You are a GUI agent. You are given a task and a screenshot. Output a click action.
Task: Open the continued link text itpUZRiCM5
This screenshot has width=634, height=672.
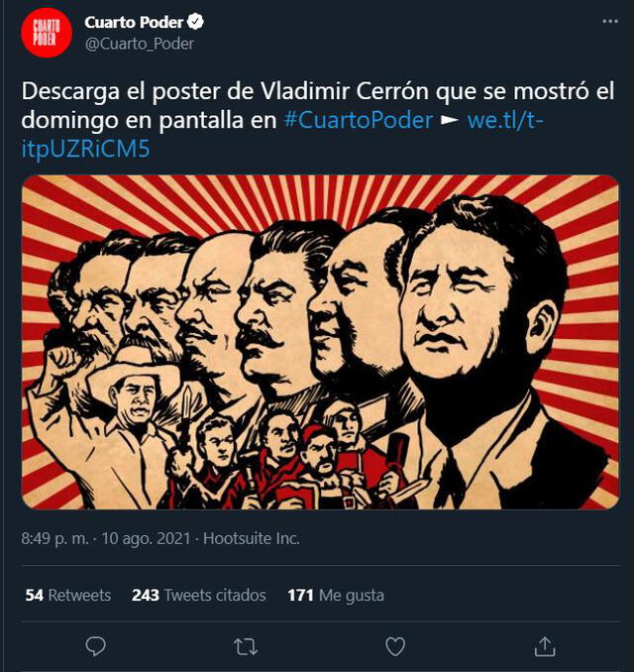[85, 149]
